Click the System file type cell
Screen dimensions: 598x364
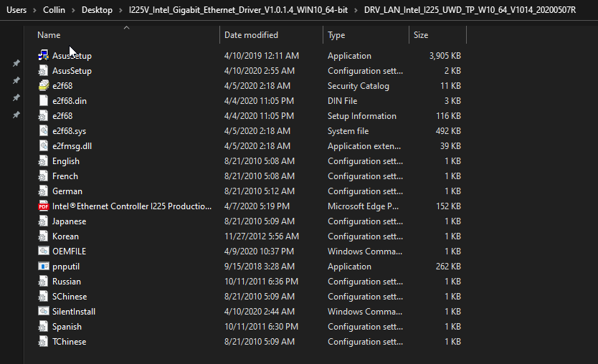click(348, 131)
